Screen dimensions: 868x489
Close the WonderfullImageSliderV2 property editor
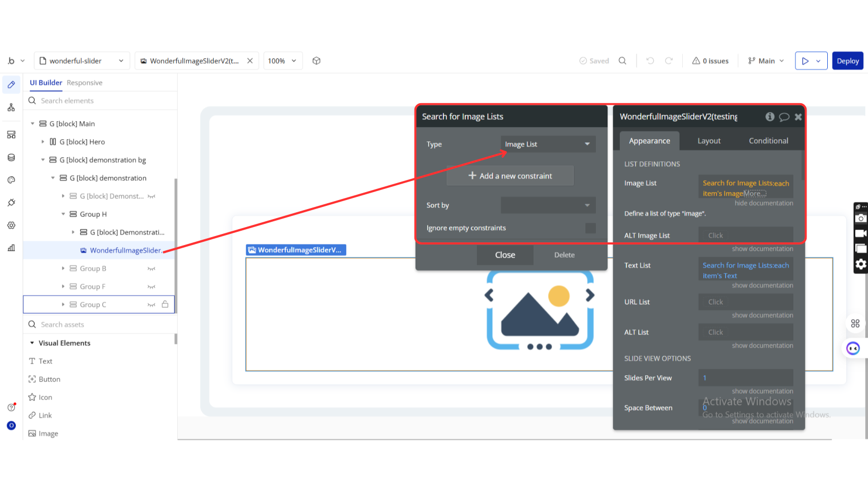click(x=798, y=117)
